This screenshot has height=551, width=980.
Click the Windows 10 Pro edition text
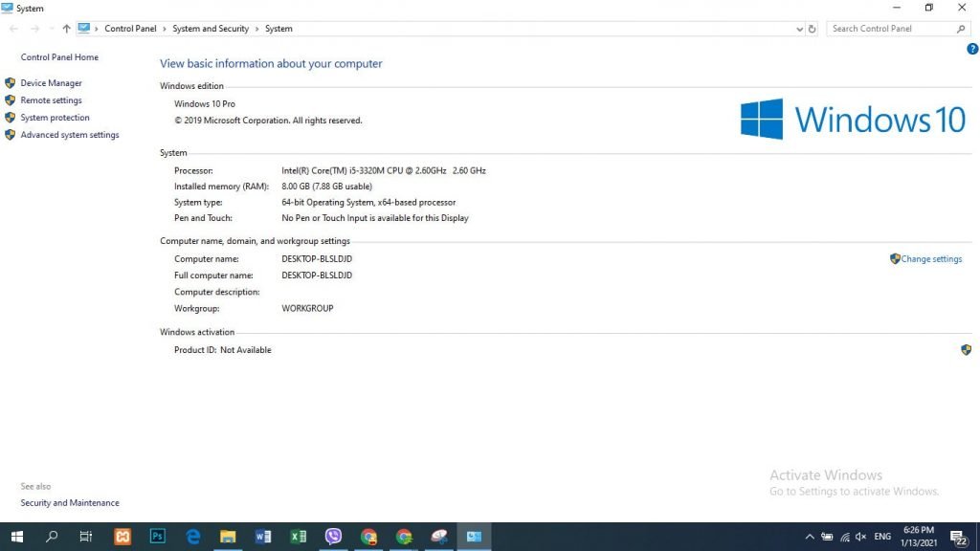(205, 104)
